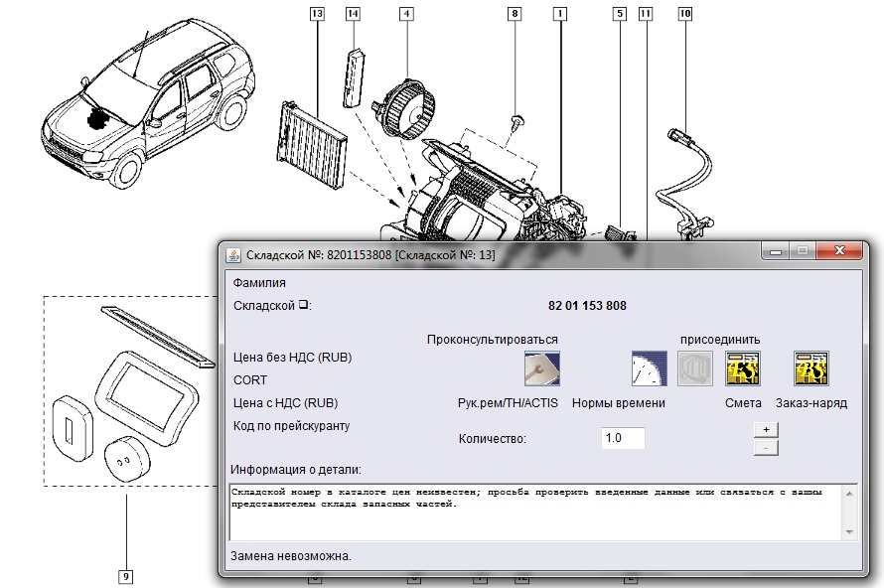
Task: Select part number 8 clip label
Action: (x=514, y=14)
